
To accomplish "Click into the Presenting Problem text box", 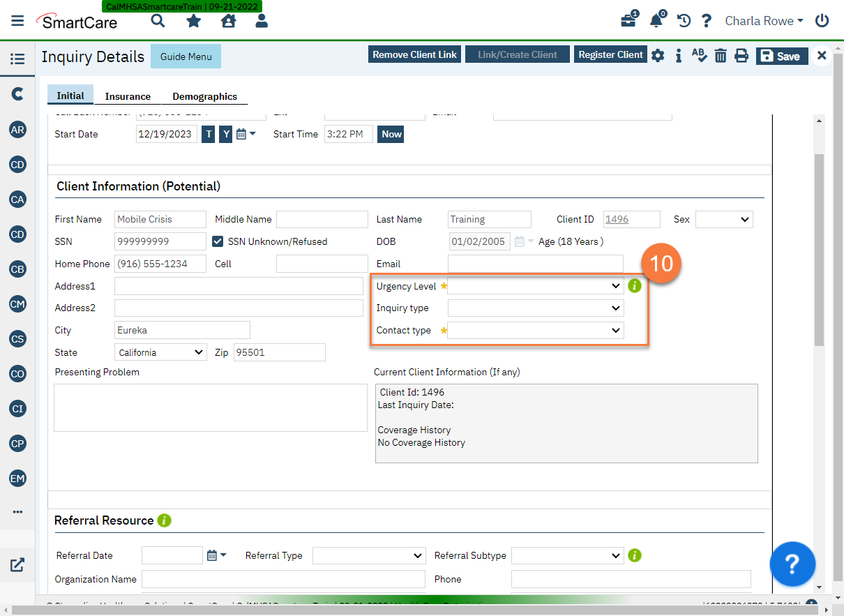I will [x=211, y=407].
